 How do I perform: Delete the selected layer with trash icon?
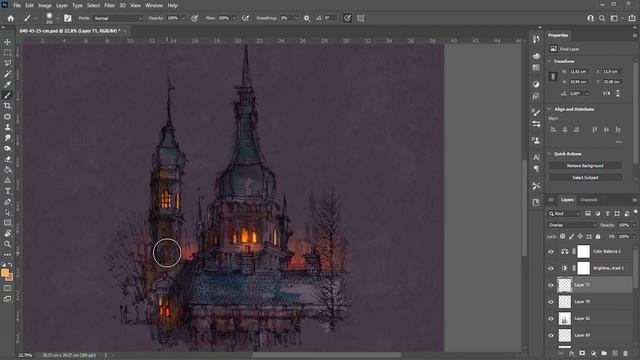(625, 353)
